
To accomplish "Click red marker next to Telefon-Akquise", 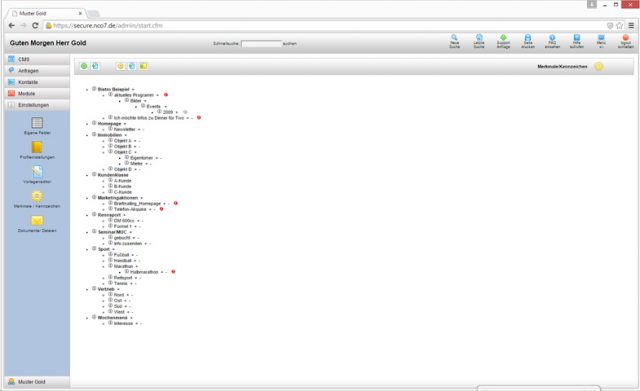I will 162,209.
